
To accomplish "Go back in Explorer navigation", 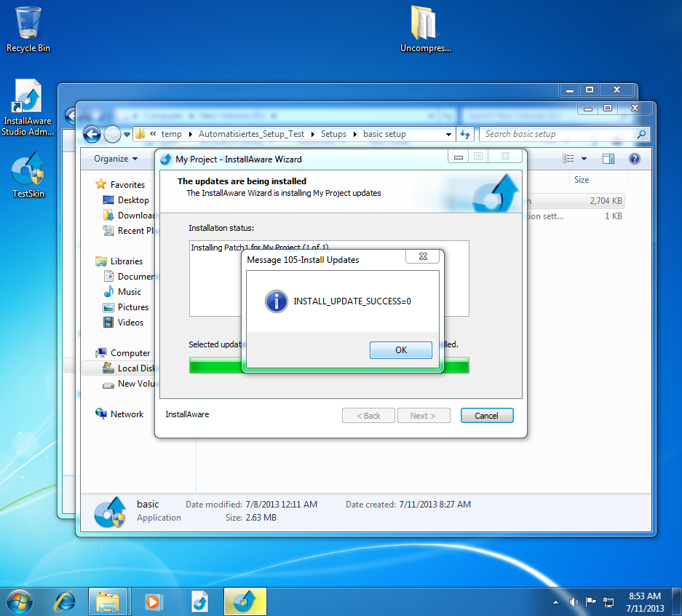I will 92,134.
